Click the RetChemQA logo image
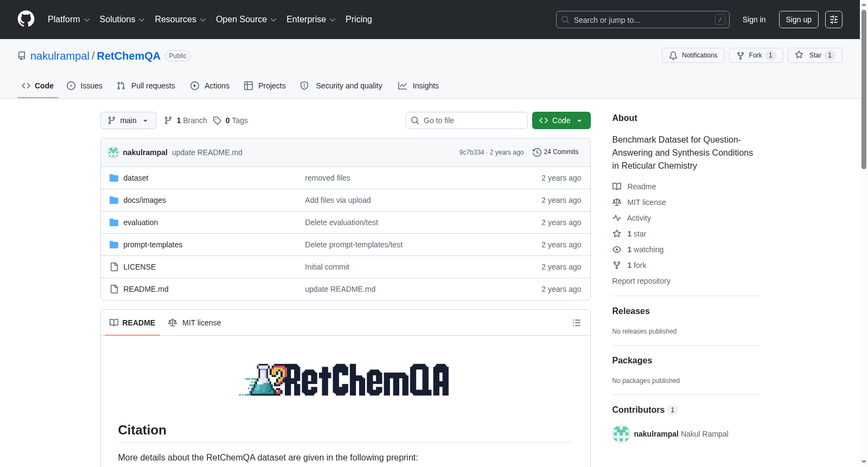868x467 pixels. coord(345,380)
